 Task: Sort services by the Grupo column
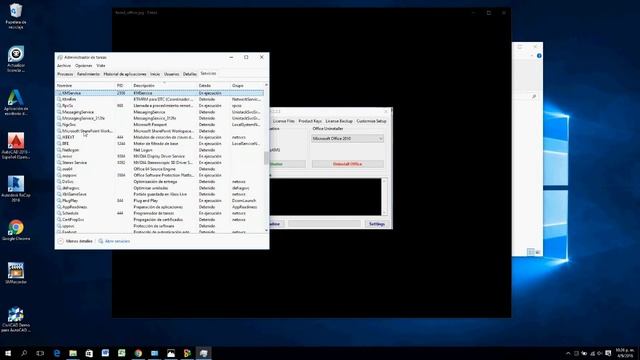tap(247, 86)
